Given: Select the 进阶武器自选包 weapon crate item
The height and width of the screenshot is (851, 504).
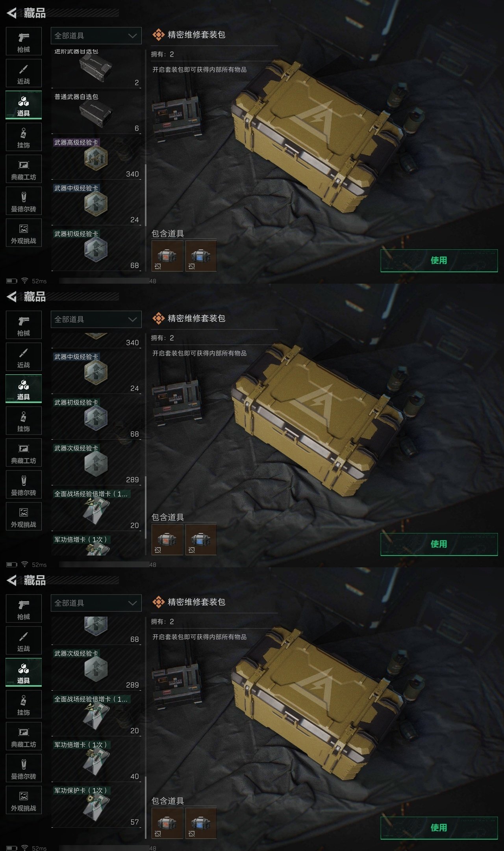Looking at the screenshot, I should coord(96,67).
